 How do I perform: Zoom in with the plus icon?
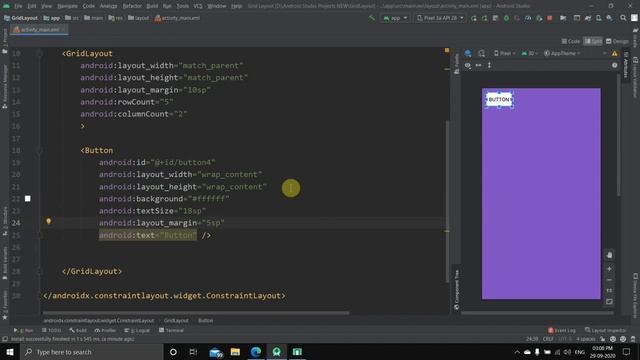point(609,269)
